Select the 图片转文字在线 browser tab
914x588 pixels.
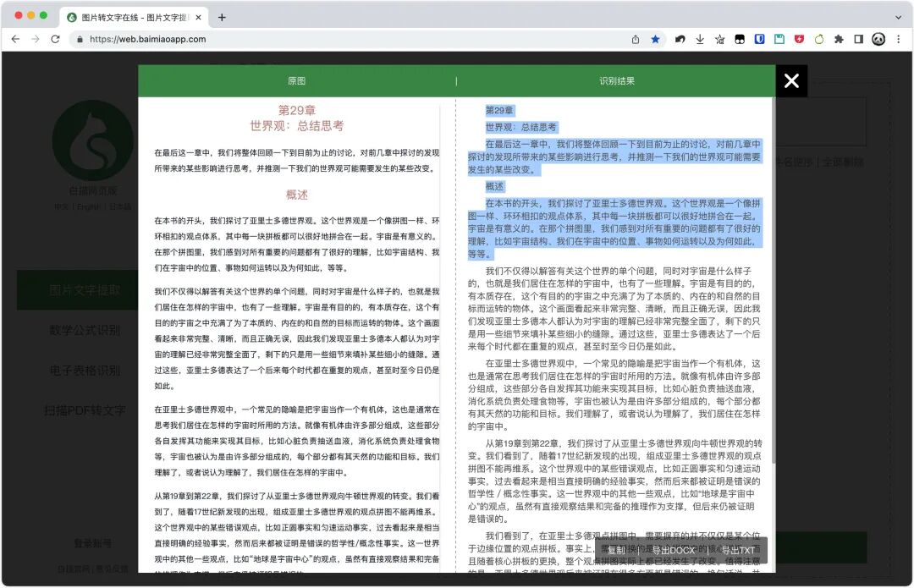tap(134, 18)
